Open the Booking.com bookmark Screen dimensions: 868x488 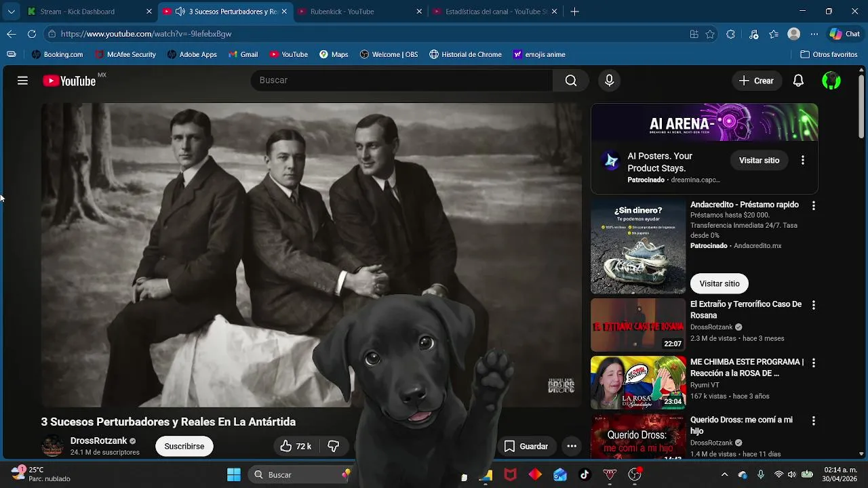point(57,54)
